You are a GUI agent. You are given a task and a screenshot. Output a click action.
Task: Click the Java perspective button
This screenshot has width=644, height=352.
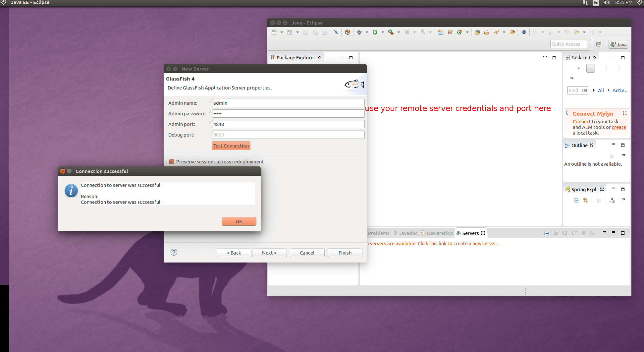(618, 44)
